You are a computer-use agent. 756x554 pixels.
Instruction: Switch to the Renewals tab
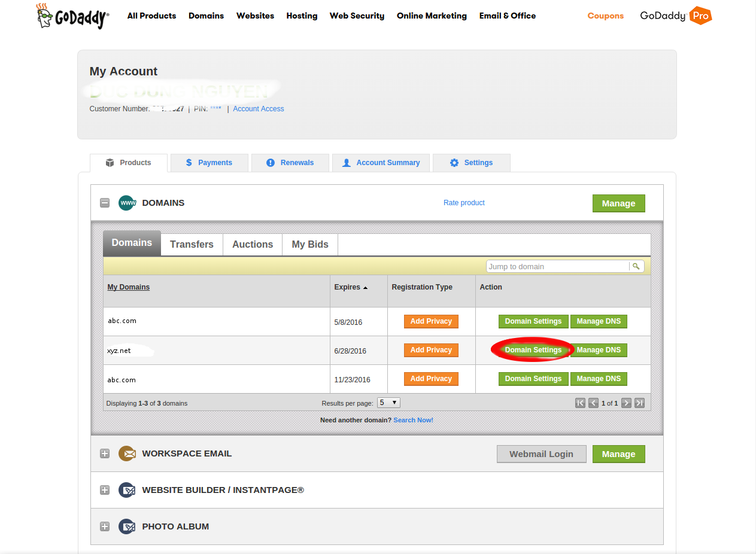coord(290,163)
